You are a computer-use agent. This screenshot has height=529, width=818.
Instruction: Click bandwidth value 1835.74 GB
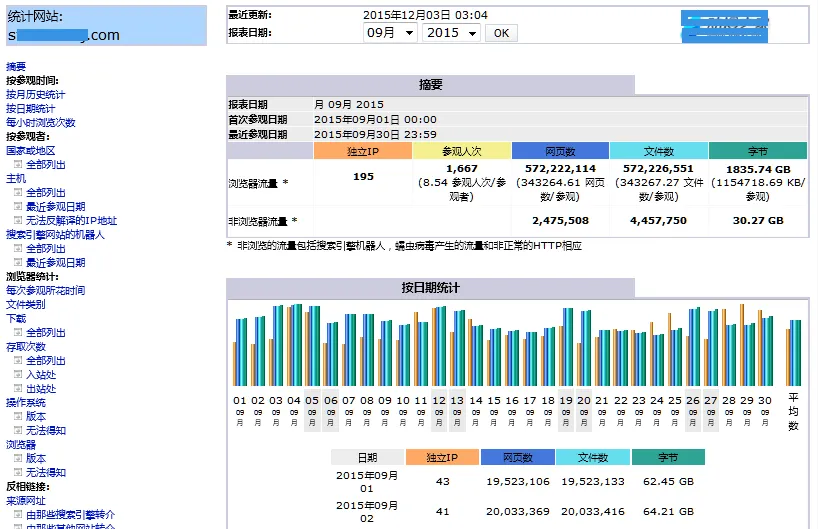pos(758,169)
